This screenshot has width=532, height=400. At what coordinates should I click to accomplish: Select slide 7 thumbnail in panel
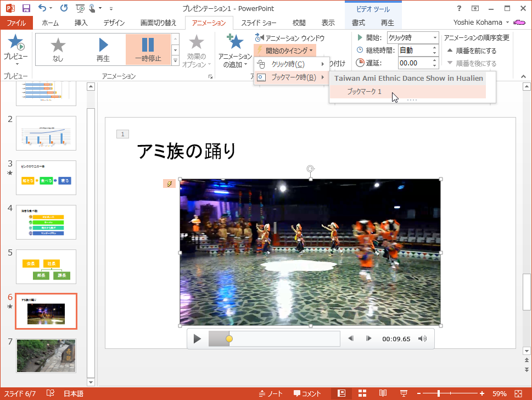point(46,355)
